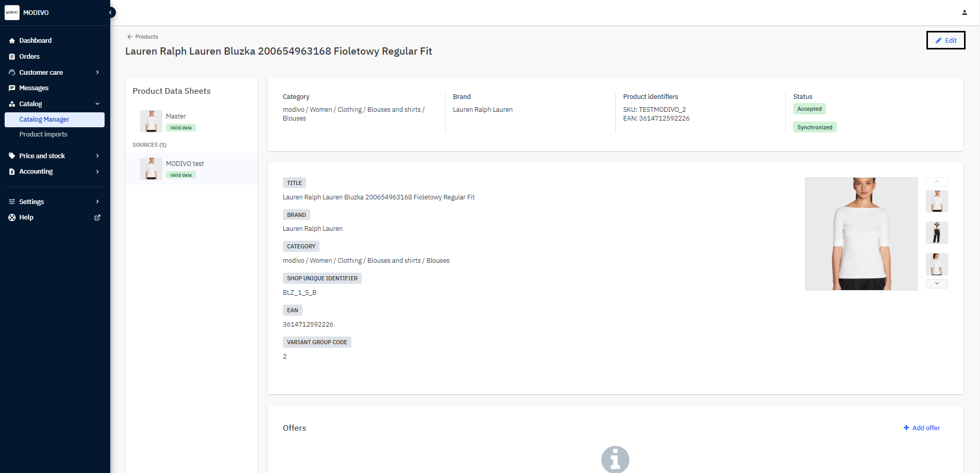This screenshot has height=473, width=980.
Task: Click the Customer care headset icon
Action: click(x=12, y=73)
